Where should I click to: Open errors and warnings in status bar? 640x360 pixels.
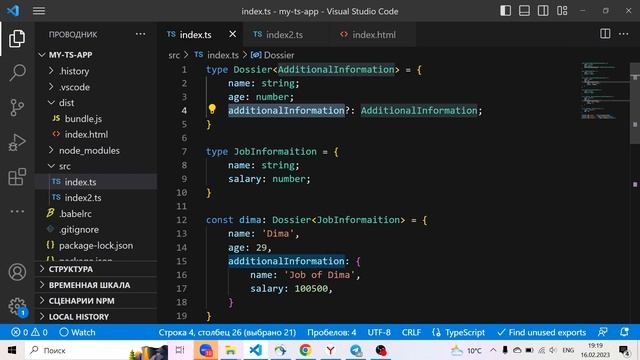29,332
